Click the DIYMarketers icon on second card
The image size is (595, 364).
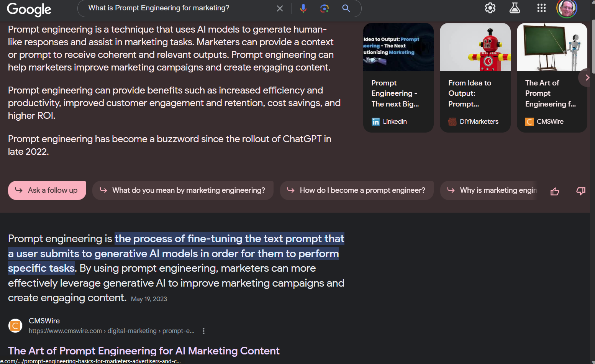(x=452, y=122)
